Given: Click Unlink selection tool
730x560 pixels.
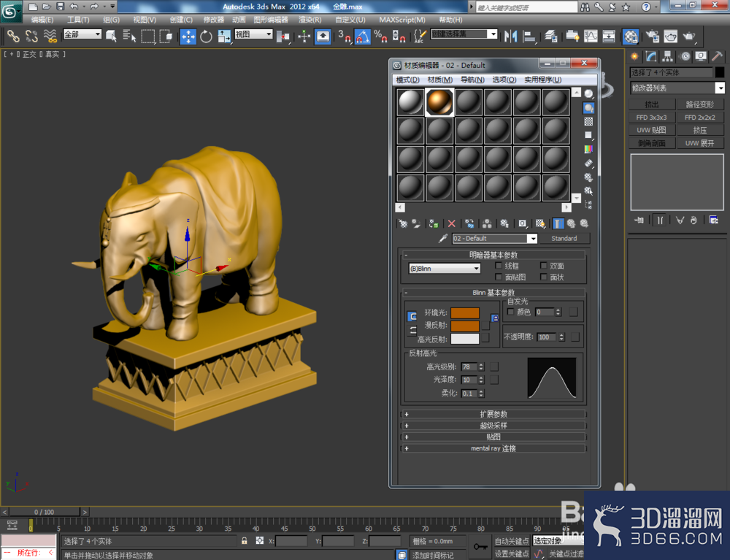Looking at the screenshot, I should [x=31, y=37].
